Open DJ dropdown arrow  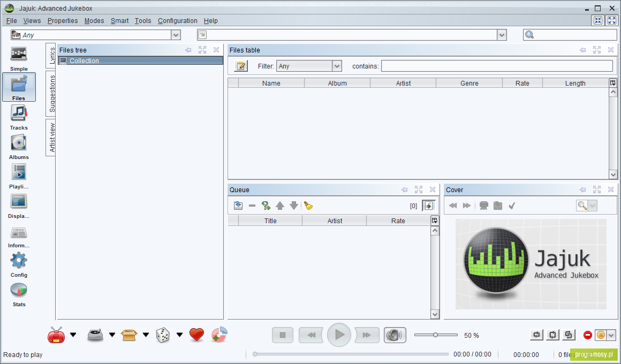click(x=112, y=335)
